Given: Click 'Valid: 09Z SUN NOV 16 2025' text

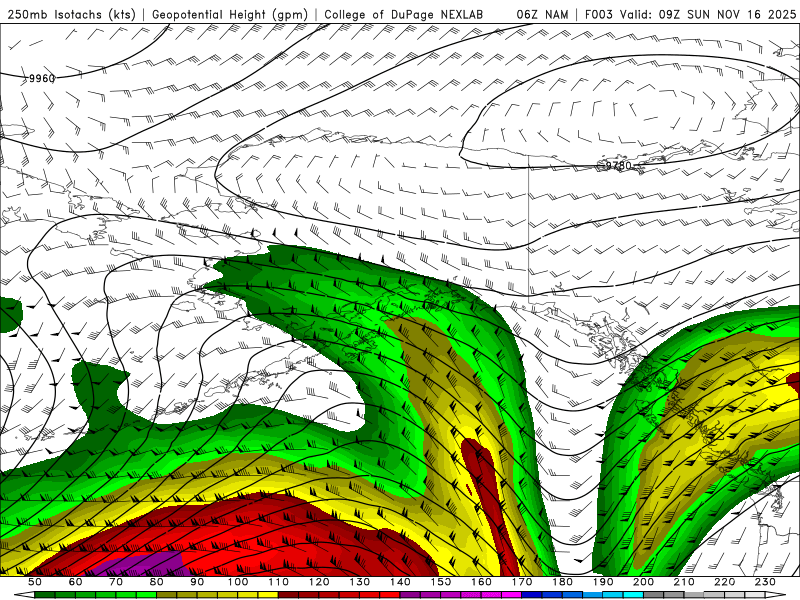Looking at the screenshot, I should (708, 15).
